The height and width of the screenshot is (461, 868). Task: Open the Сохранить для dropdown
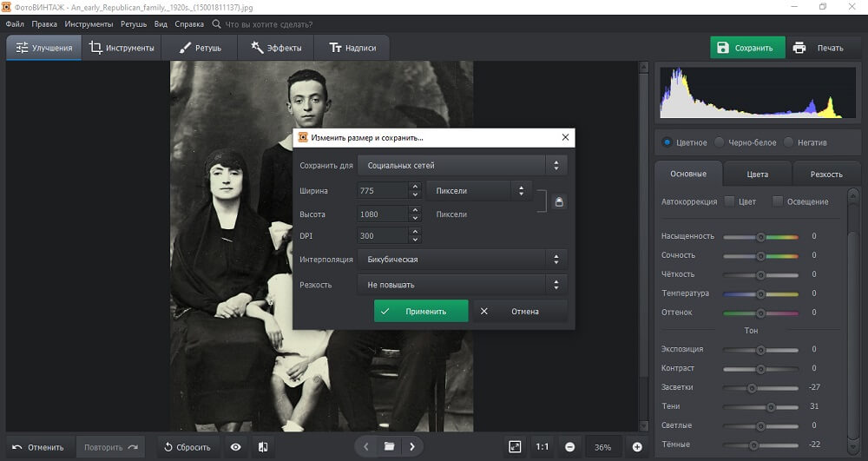coord(462,165)
